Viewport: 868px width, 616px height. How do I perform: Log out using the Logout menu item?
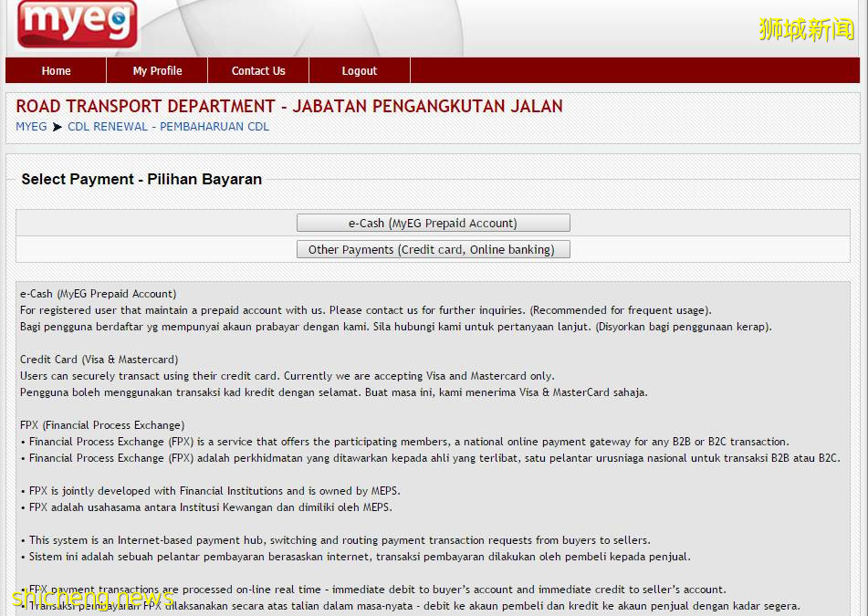click(x=360, y=71)
